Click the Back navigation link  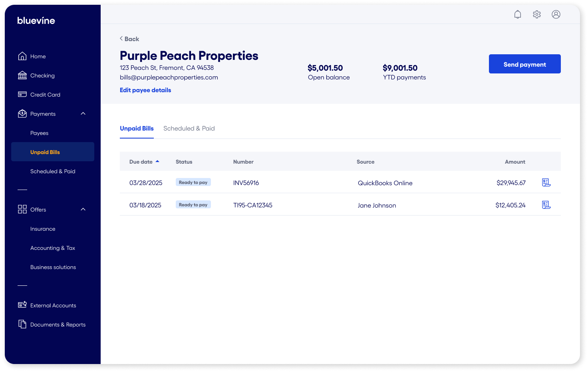click(x=129, y=39)
